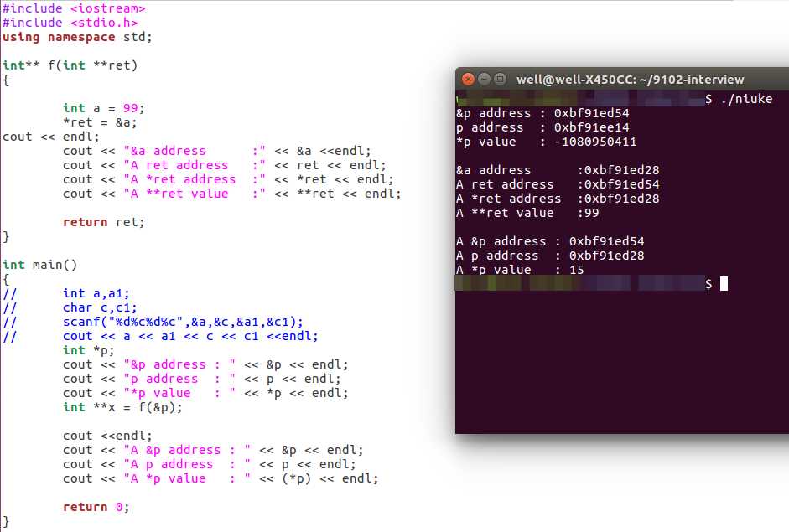Click the 'using namespace std;' line
Screen dimensions: 789x532
[x=77, y=37]
